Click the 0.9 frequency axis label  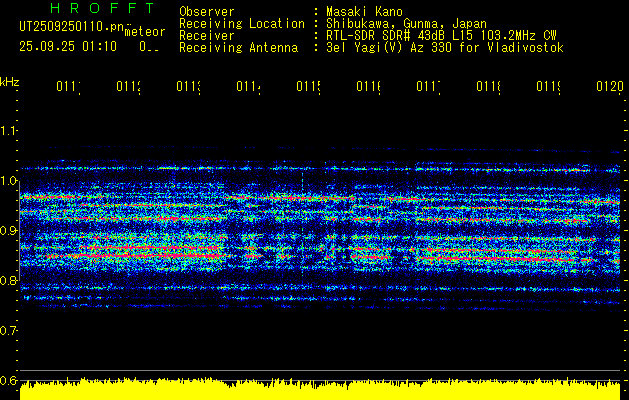8,231
